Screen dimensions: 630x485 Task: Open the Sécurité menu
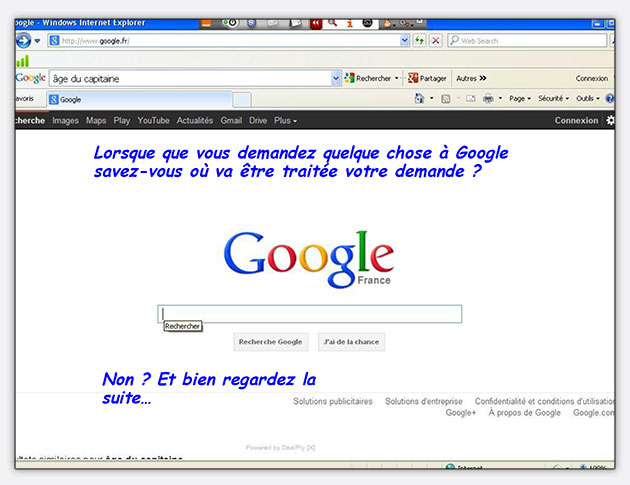[x=553, y=98]
